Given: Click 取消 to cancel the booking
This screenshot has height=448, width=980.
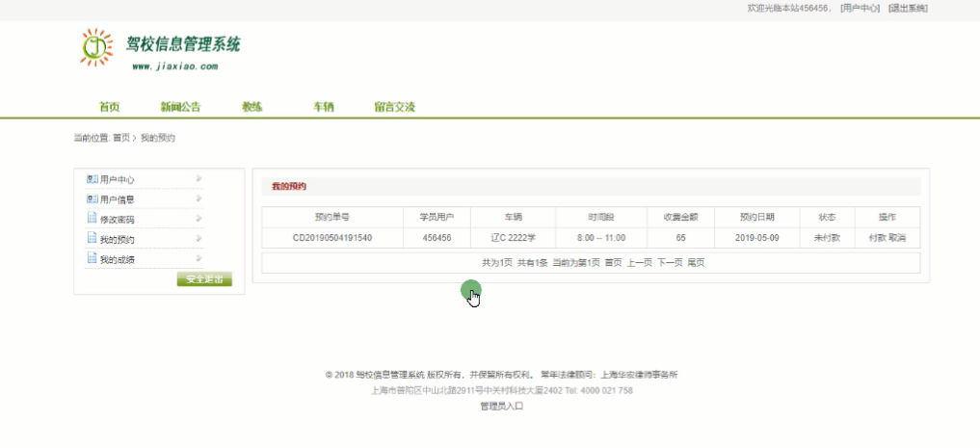Looking at the screenshot, I should [897, 238].
